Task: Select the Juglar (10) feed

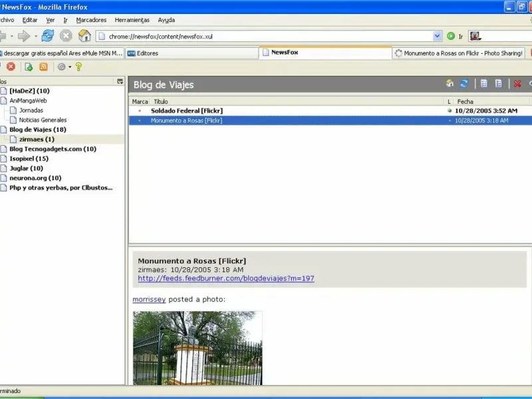Action: coord(26,168)
